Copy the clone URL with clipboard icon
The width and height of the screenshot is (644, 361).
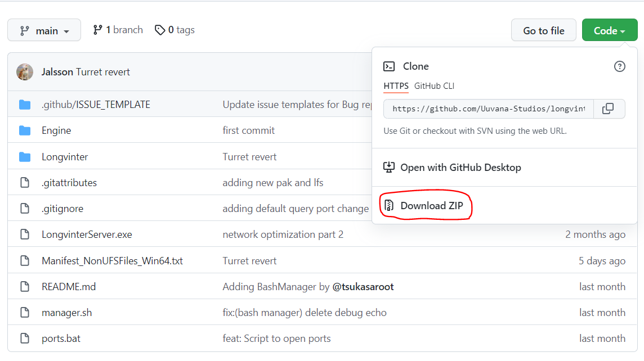(x=608, y=109)
